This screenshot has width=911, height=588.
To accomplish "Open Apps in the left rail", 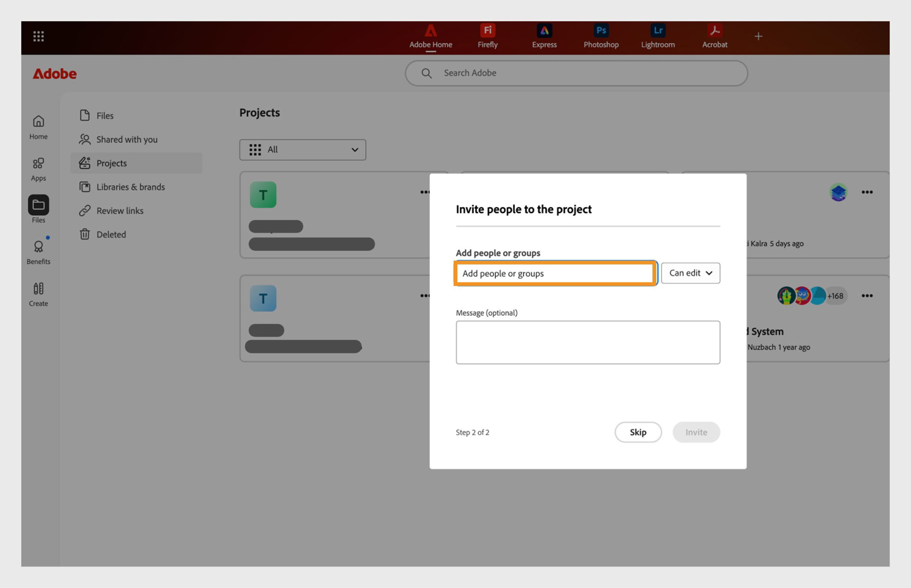I will point(38,169).
